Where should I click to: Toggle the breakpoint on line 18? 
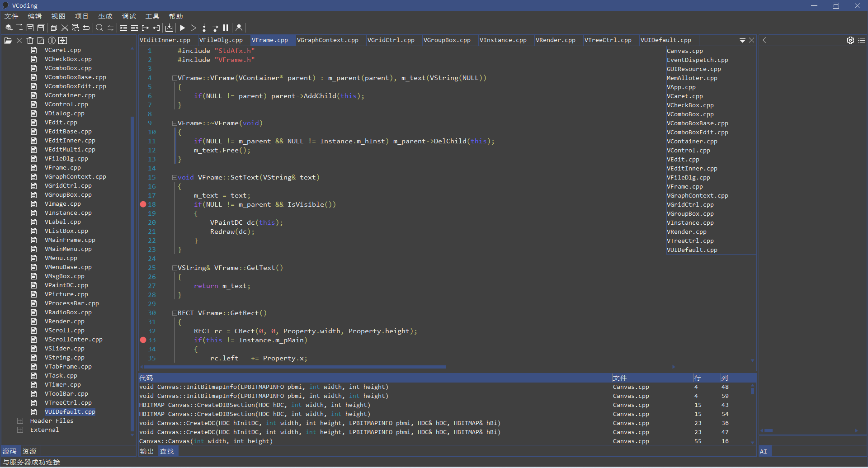tap(143, 204)
